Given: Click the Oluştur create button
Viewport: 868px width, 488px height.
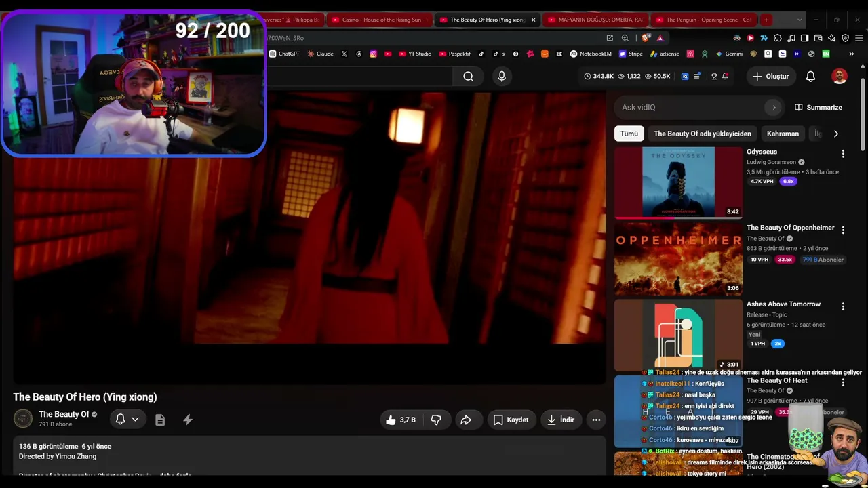Looking at the screenshot, I should coord(770,77).
